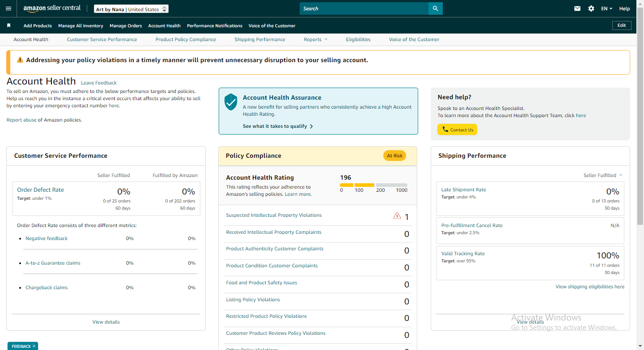Image resolution: width=644 pixels, height=350 pixels.
Task: Open Voice of the Customer in the dark navigation bar
Action: point(272,25)
